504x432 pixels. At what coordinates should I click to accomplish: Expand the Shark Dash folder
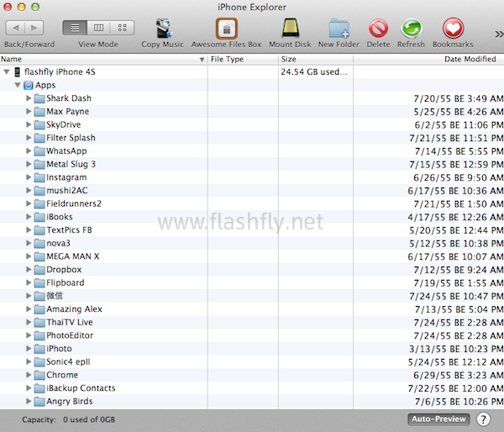click(x=29, y=98)
